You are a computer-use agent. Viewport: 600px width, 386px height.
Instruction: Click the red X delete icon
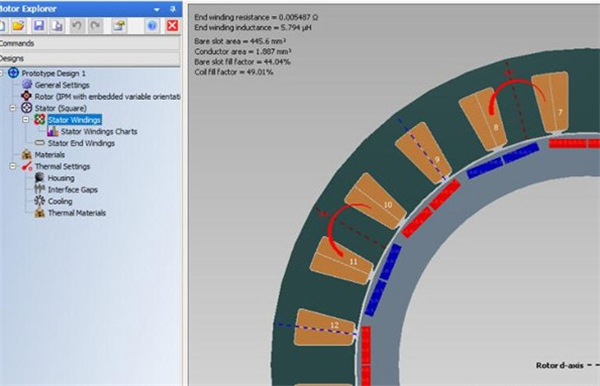pos(172,26)
